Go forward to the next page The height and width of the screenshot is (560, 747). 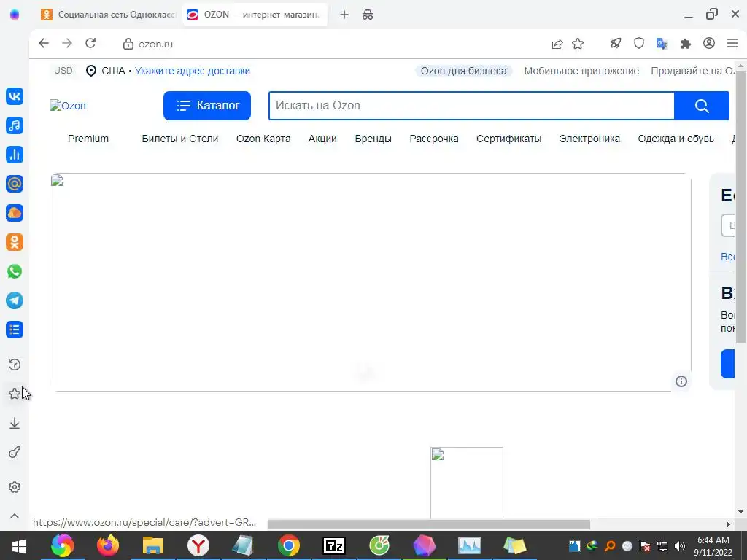67,43
